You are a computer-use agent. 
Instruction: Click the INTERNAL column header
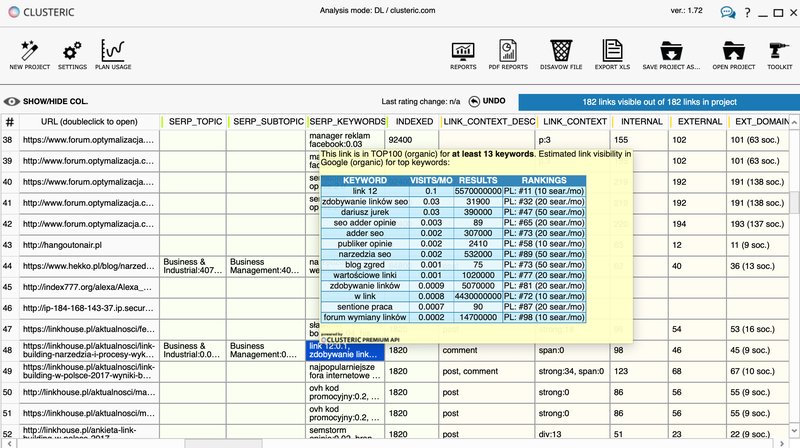(641, 121)
